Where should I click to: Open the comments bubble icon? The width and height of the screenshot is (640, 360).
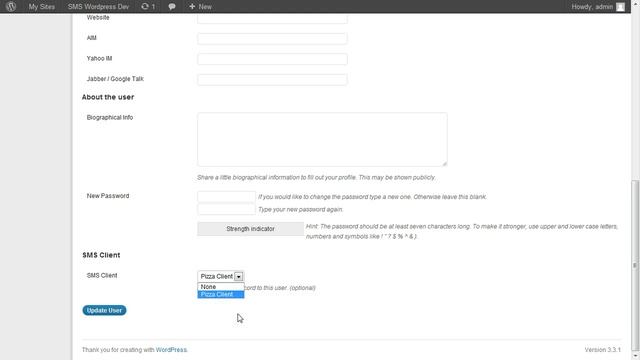tap(172, 7)
